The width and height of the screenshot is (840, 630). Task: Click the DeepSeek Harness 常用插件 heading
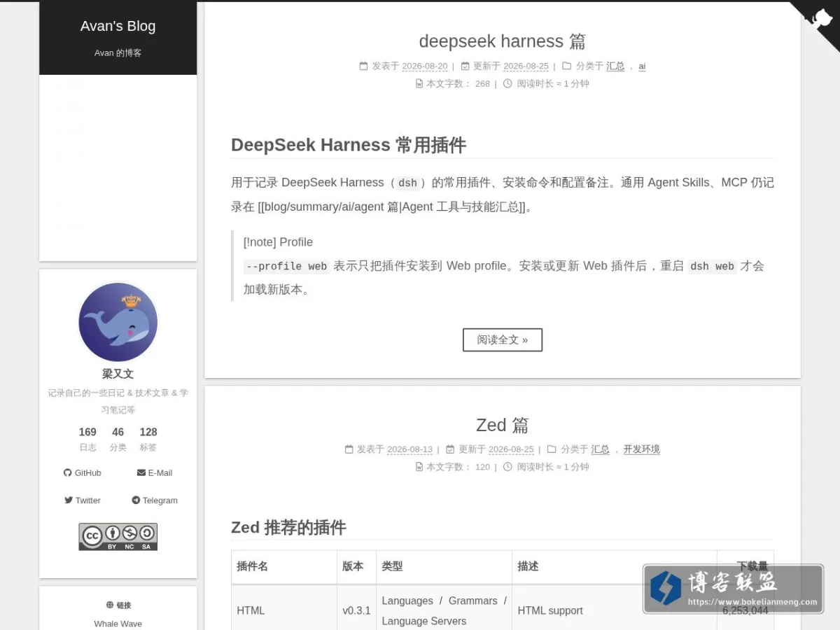point(349,145)
